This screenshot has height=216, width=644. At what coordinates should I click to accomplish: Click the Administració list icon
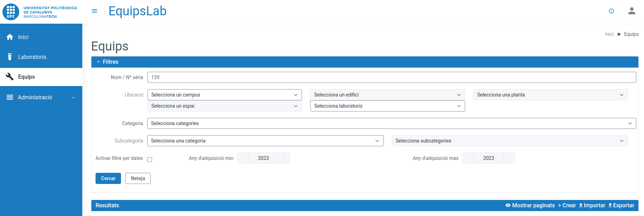click(x=10, y=97)
